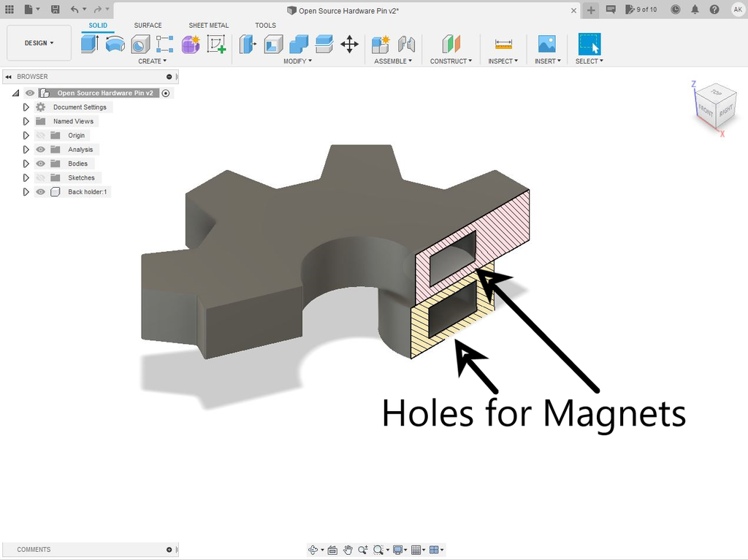Start a new Create Sketch

215,44
